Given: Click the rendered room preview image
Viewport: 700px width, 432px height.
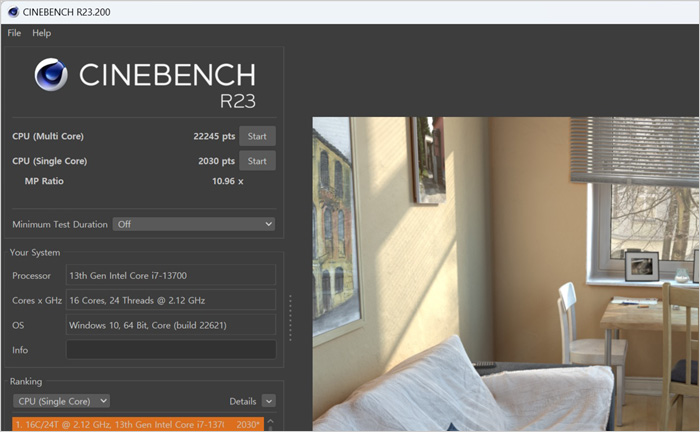Looking at the screenshot, I should [x=505, y=275].
